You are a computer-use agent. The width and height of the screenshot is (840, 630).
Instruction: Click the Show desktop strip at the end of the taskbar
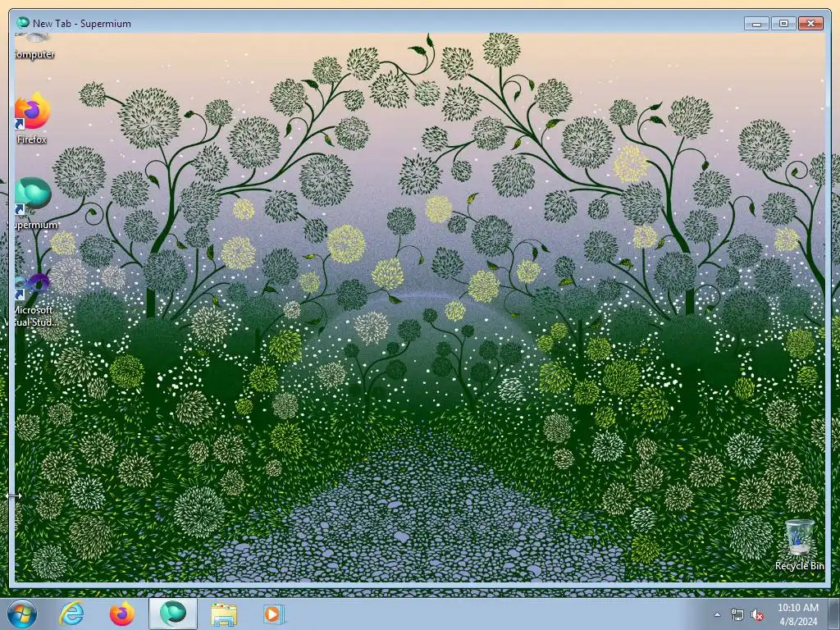click(834, 614)
